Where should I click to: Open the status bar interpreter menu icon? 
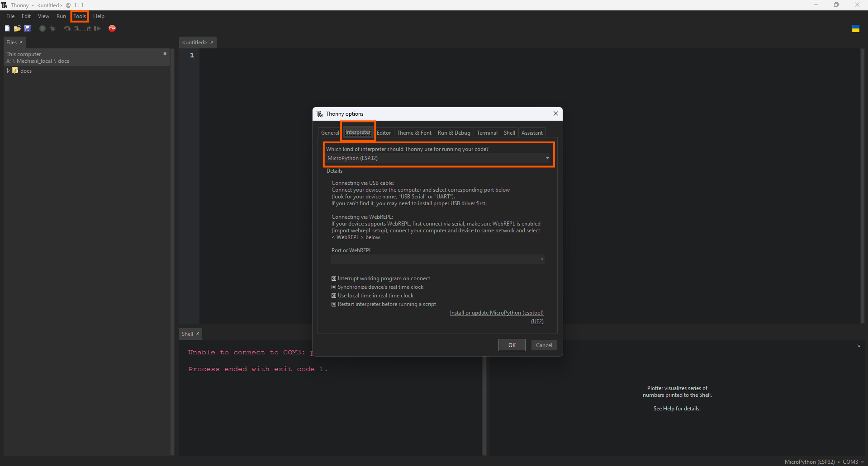[x=863, y=461]
